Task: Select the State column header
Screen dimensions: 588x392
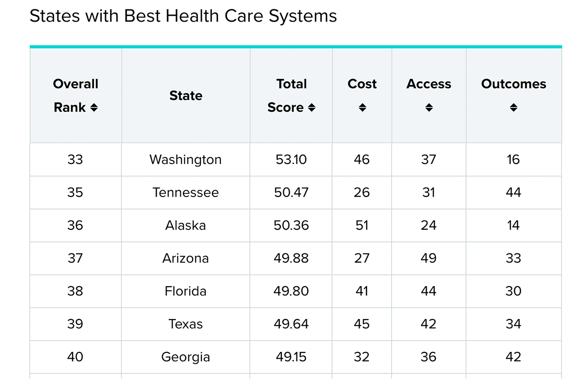Action: pyautogui.click(x=185, y=96)
